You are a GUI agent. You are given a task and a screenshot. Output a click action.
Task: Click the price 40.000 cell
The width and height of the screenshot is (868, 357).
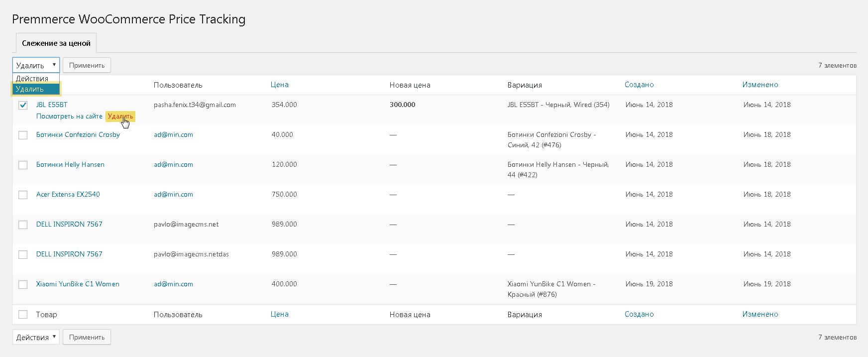tap(282, 134)
